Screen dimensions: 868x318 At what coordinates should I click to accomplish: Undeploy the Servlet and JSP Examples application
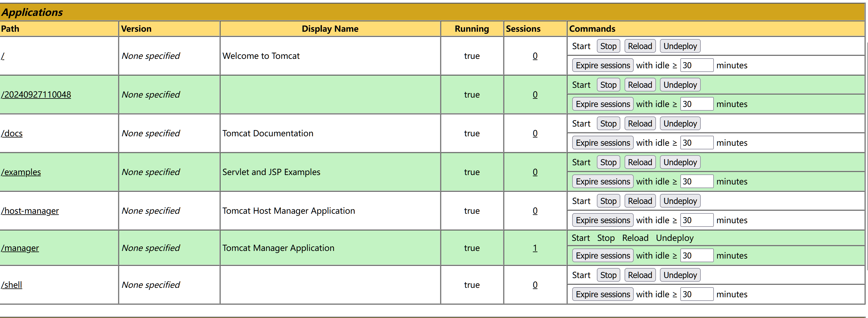click(x=680, y=163)
